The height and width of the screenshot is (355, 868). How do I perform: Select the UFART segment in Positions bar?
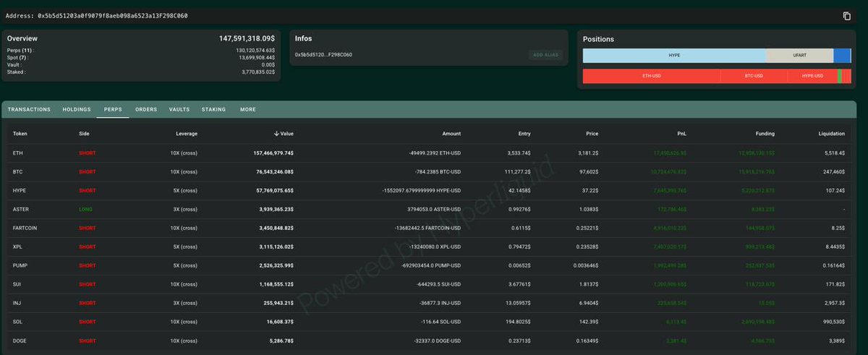click(800, 56)
